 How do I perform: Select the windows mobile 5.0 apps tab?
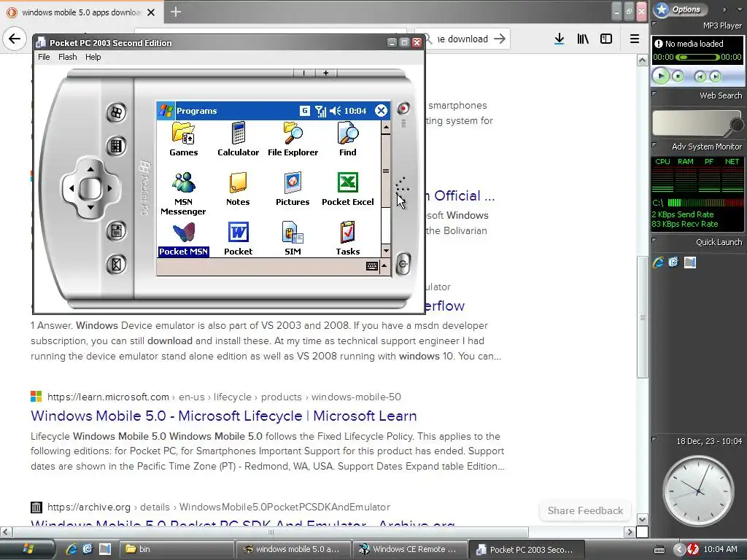tap(82, 12)
